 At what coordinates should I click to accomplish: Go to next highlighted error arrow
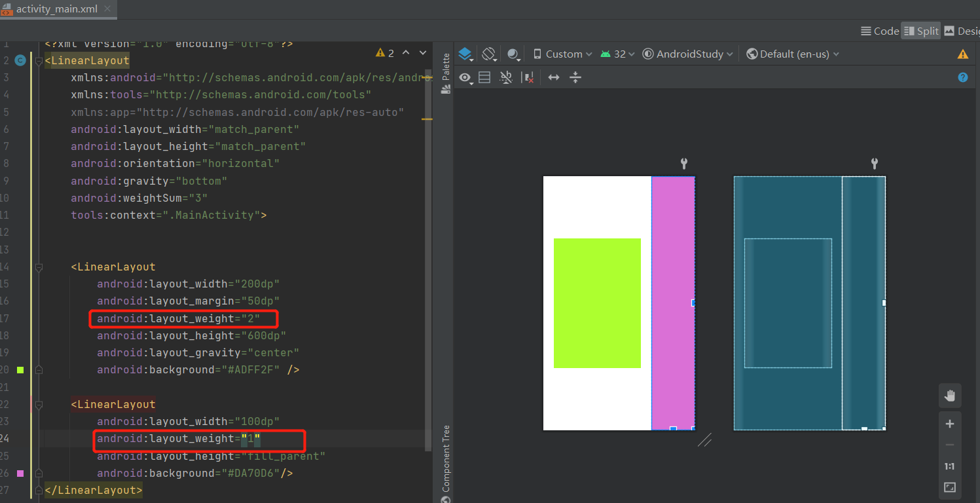(x=423, y=52)
